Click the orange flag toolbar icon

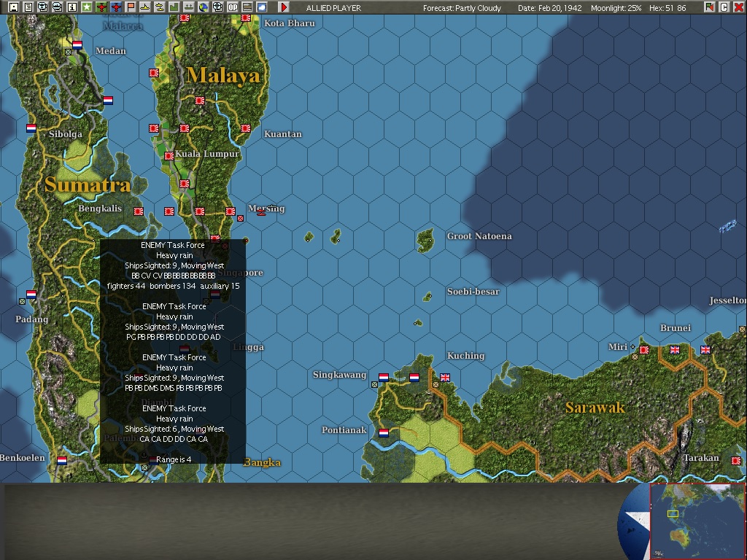pos(130,7)
